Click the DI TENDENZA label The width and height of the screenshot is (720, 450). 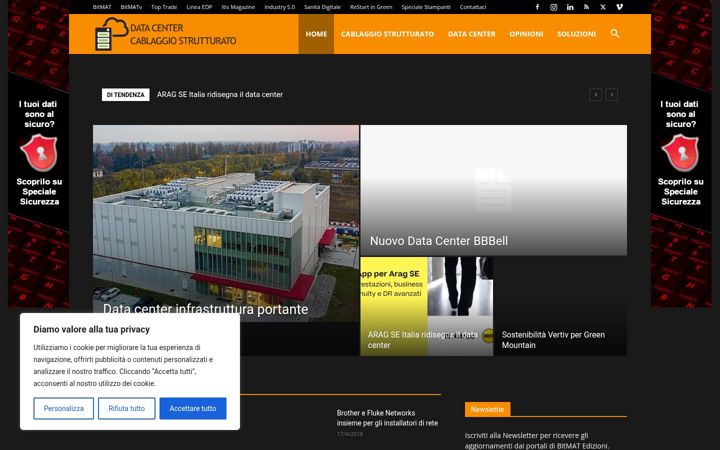(125, 95)
